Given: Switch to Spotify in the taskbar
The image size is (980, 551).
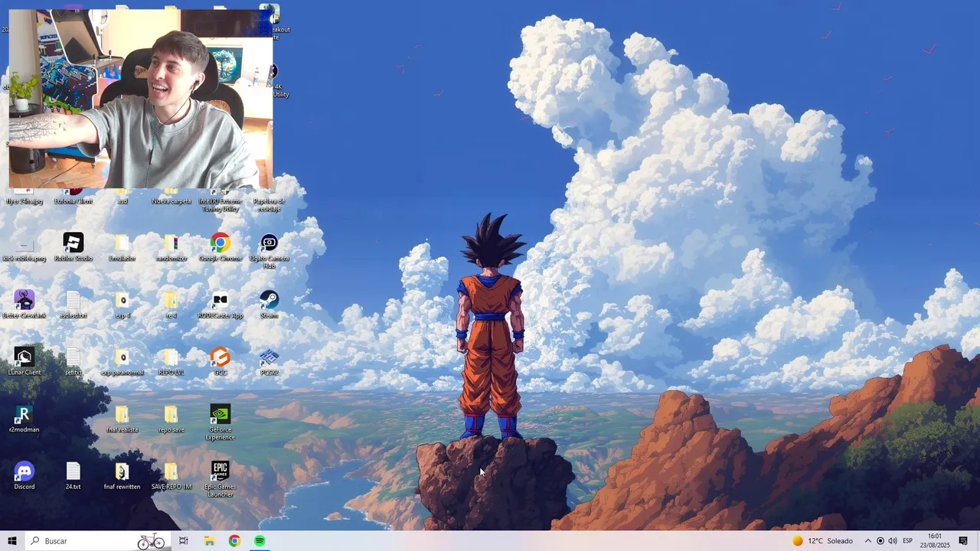Looking at the screenshot, I should (x=260, y=541).
